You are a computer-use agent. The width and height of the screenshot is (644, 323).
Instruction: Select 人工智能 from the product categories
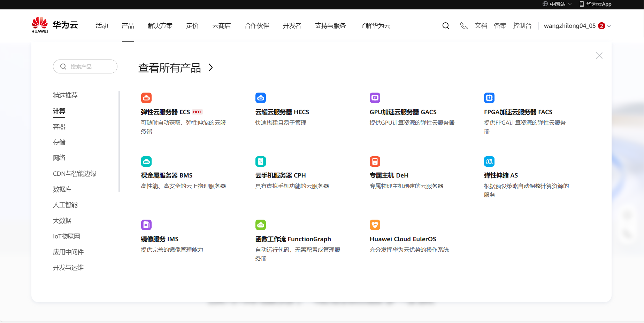pos(64,205)
